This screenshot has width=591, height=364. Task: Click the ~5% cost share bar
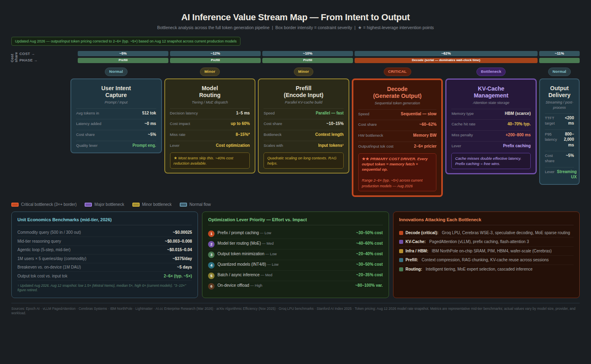[123, 53]
